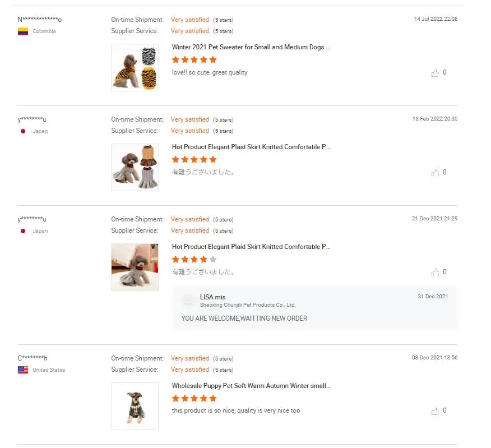Click the four-star rating on the 21 Dec review
The height and width of the screenshot is (448, 491).
194,260
